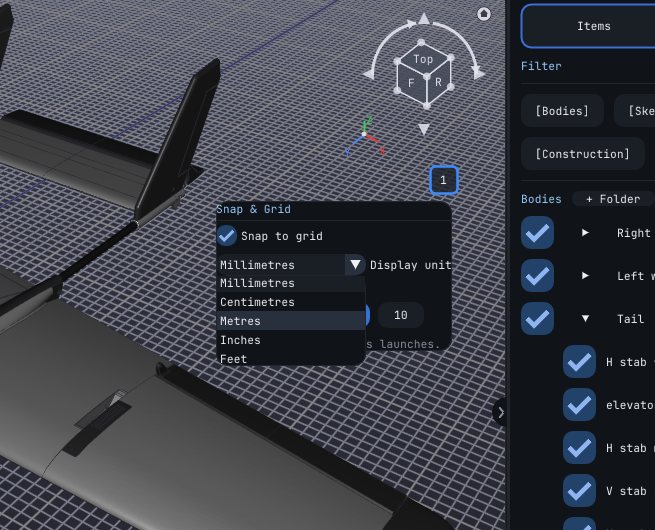Click the grid value field showing 10
The image size is (655, 530).
pyautogui.click(x=401, y=315)
